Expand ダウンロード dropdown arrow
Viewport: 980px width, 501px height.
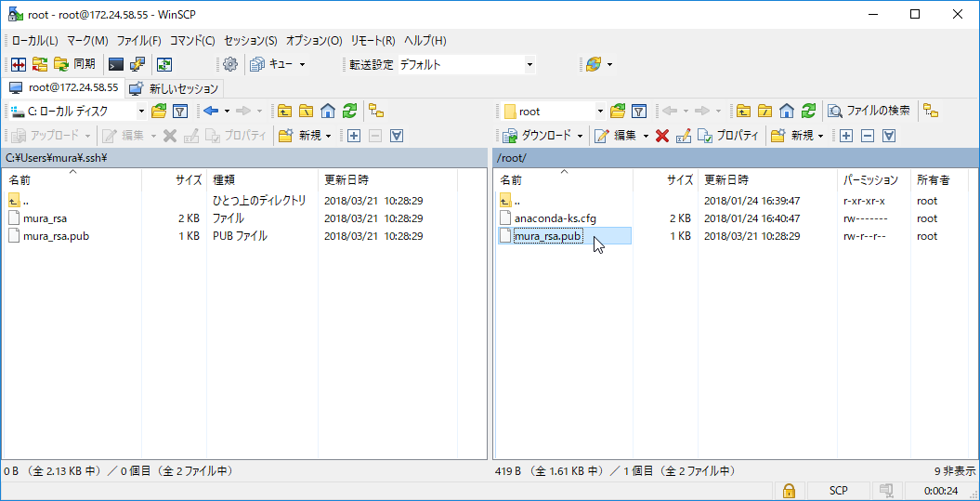[x=580, y=135]
